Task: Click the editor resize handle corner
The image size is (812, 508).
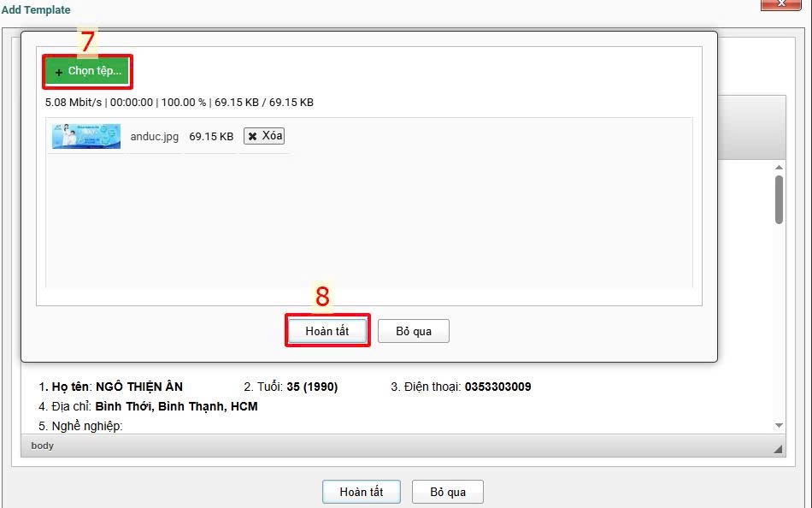Action: point(778,448)
